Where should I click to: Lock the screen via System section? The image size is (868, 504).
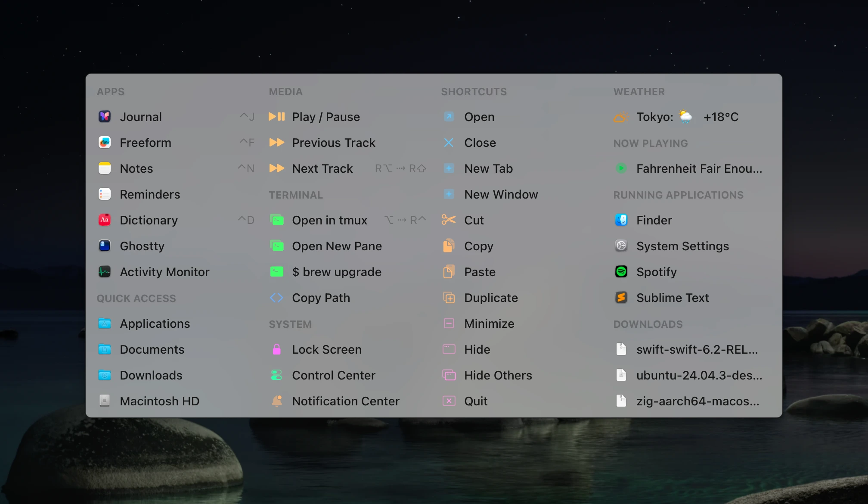tap(327, 349)
